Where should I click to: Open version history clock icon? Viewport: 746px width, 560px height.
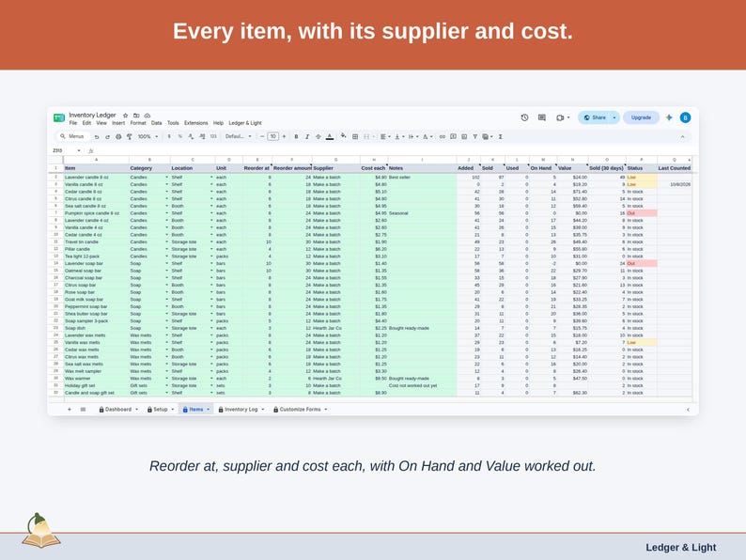(524, 117)
